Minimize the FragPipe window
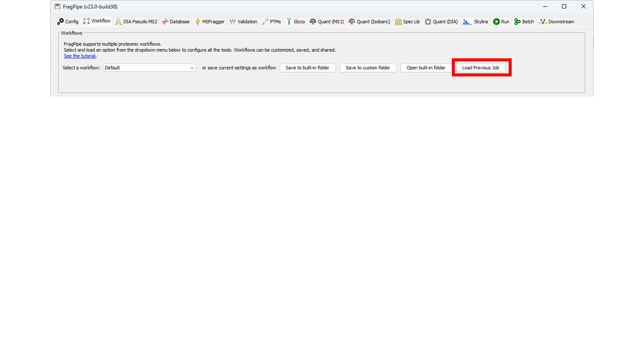Screen dimensions: 644x362 (545, 7)
